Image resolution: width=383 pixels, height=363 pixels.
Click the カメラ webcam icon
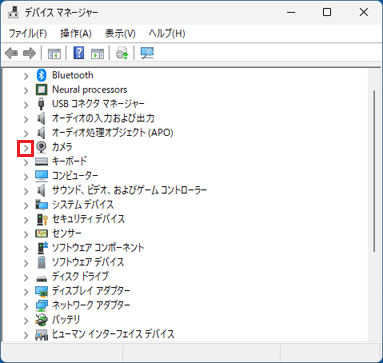(41, 147)
